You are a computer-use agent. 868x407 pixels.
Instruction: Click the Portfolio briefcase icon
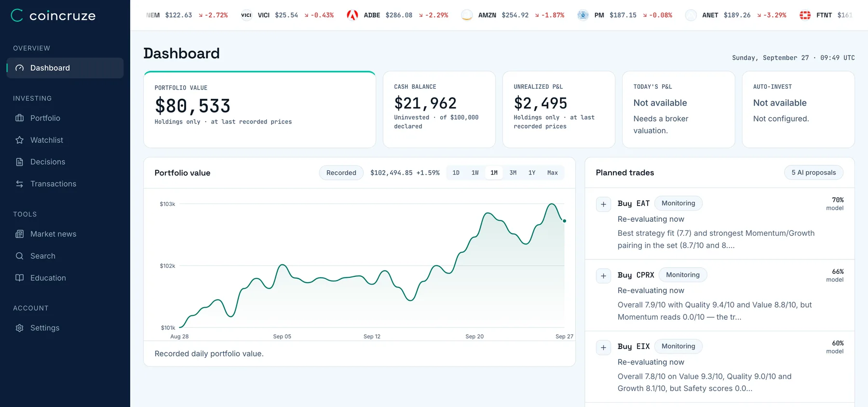(x=19, y=118)
